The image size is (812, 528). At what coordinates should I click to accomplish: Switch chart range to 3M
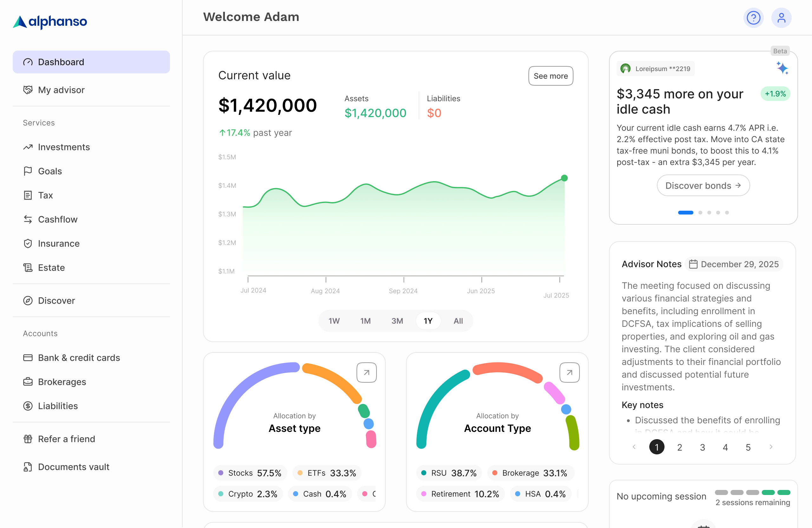coord(397,321)
